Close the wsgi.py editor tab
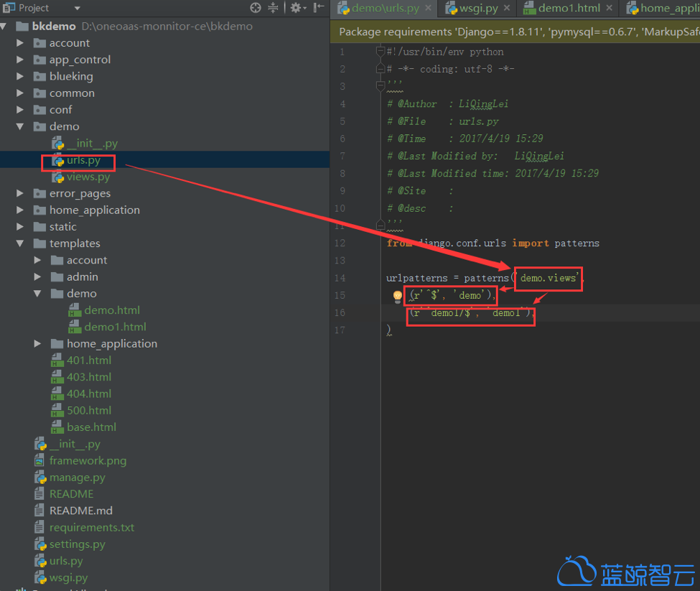This screenshot has width=700, height=591. 507,8
